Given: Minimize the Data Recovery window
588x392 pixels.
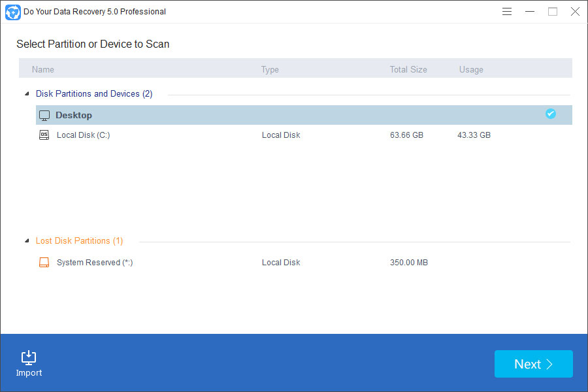Looking at the screenshot, I should click(x=529, y=12).
